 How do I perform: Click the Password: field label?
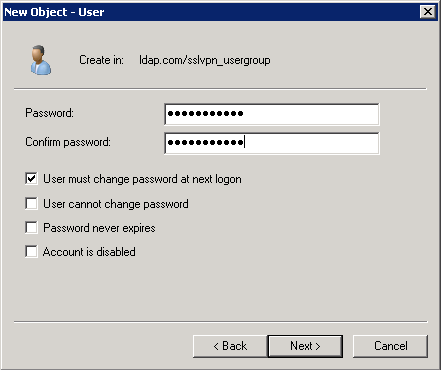tap(49, 113)
